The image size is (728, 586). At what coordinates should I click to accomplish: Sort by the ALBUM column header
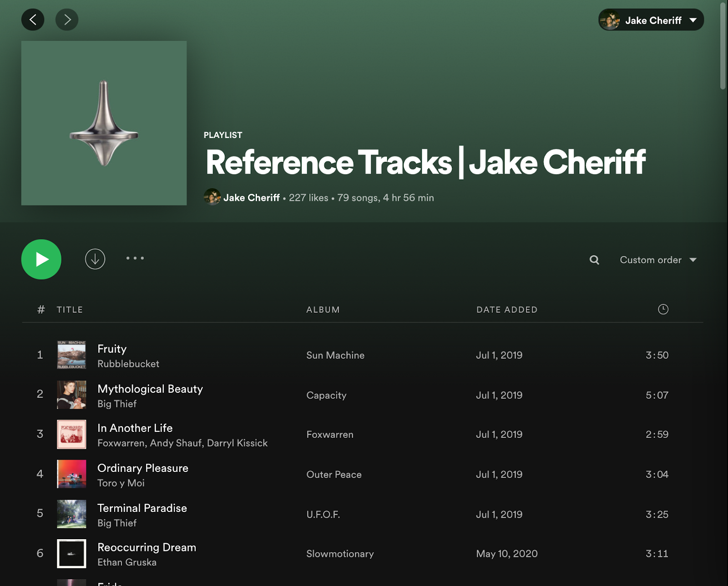[323, 310]
